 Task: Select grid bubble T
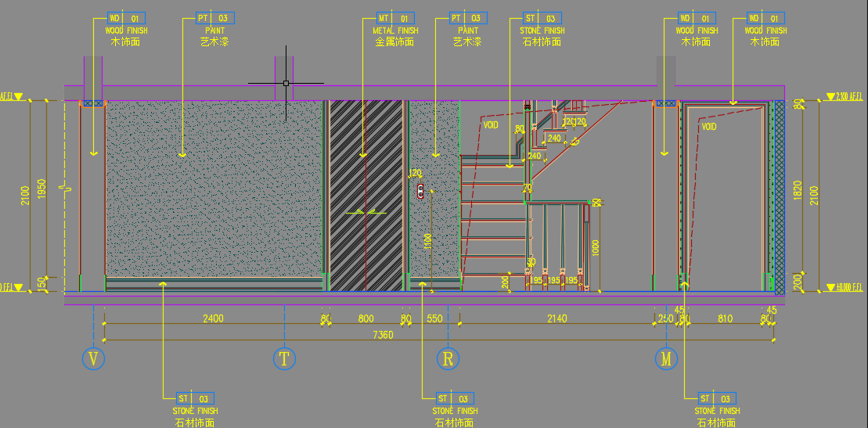(285, 359)
